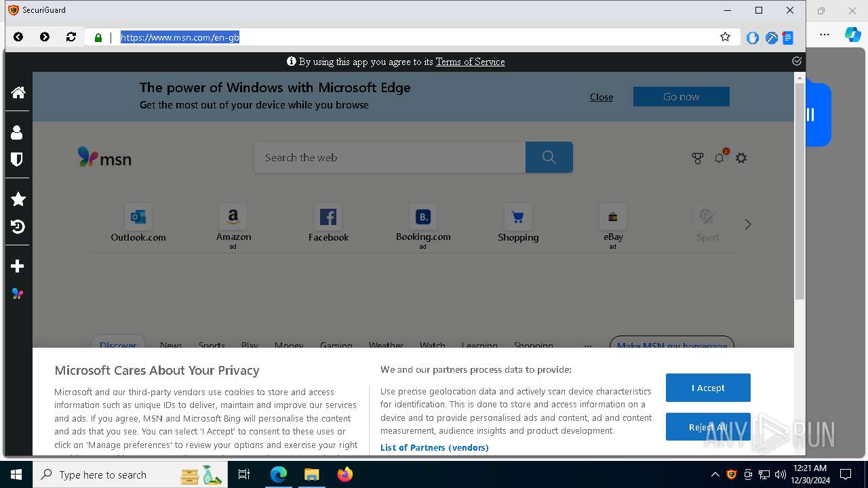Open Task View on the taskbar
The width and height of the screenshot is (868, 488).
244,474
